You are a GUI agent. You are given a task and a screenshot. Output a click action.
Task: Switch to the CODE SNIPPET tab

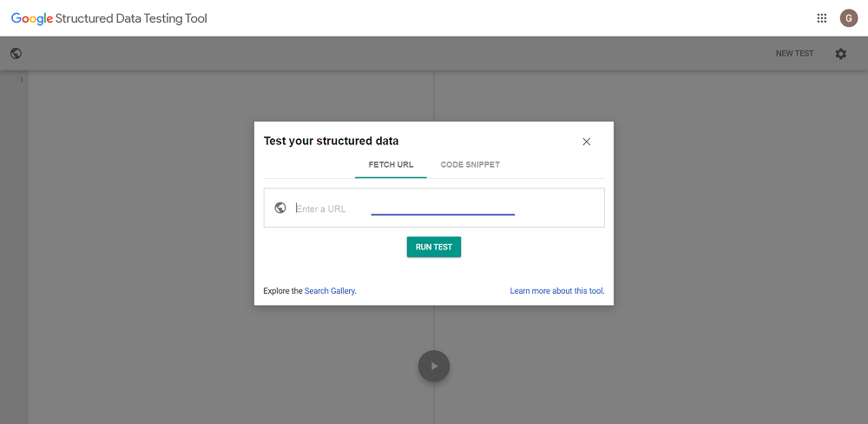[x=470, y=165]
